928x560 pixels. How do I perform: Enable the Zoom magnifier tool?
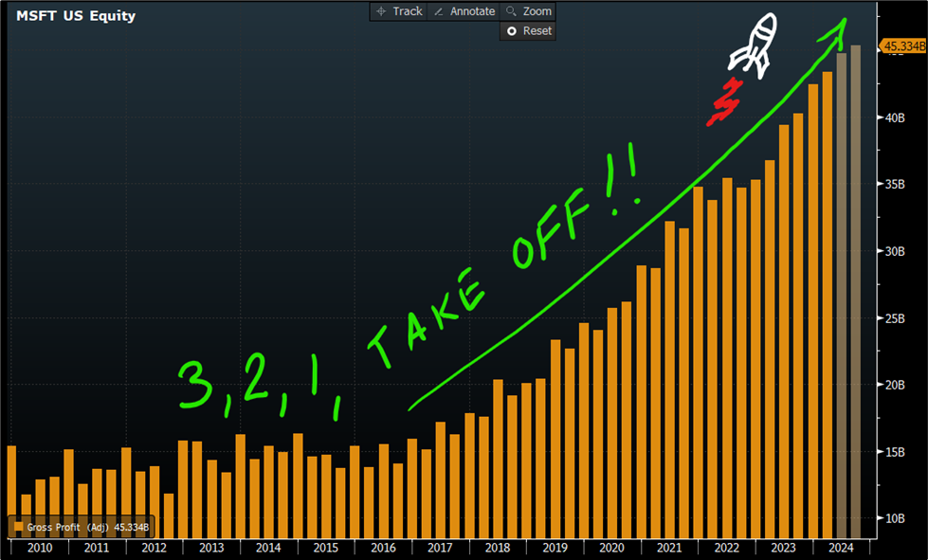tap(528, 11)
